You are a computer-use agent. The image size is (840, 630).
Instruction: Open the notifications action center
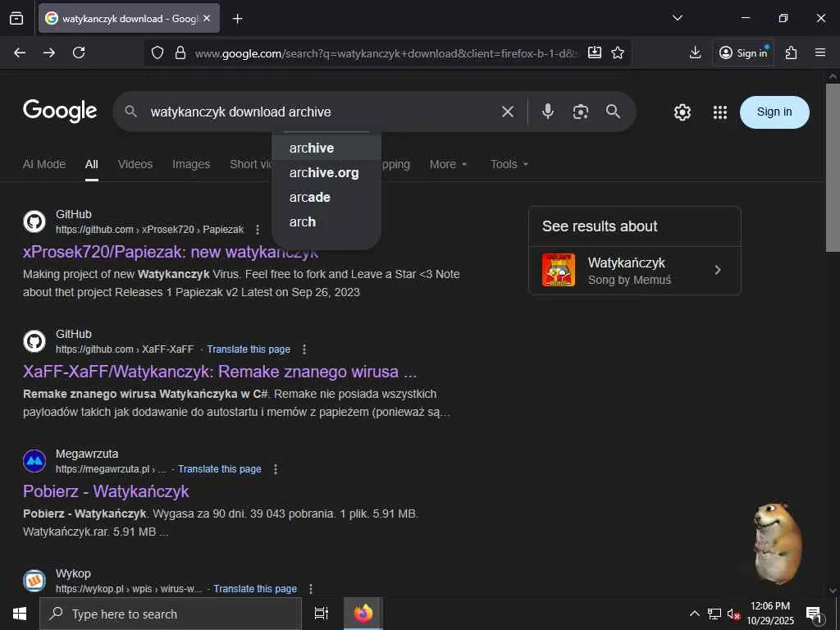point(815,614)
